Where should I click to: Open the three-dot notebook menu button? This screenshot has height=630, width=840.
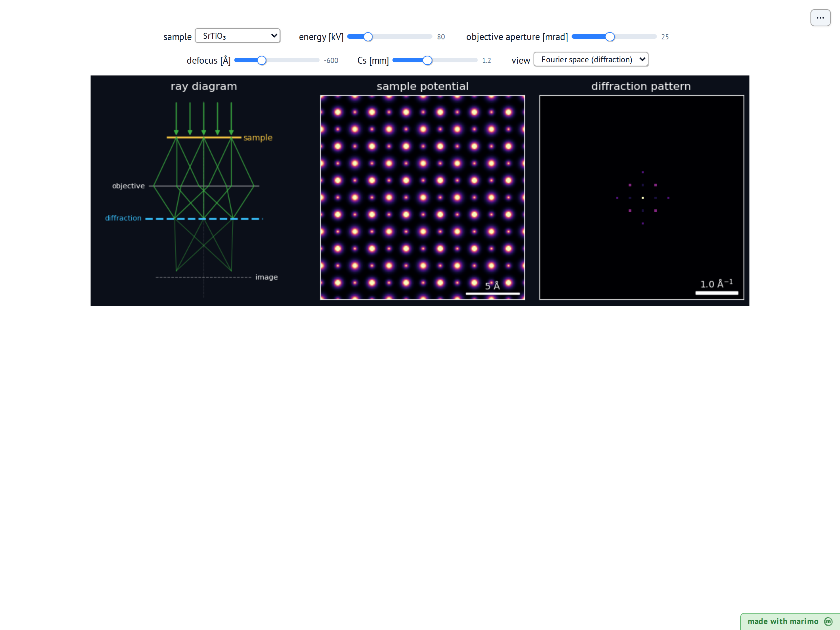point(820,18)
